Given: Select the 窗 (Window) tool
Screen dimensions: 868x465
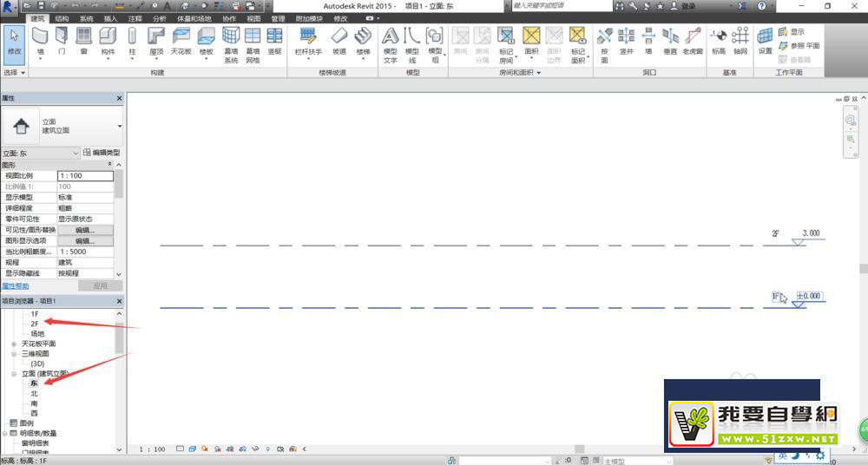Looking at the screenshot, I should (x=83, y=42).
